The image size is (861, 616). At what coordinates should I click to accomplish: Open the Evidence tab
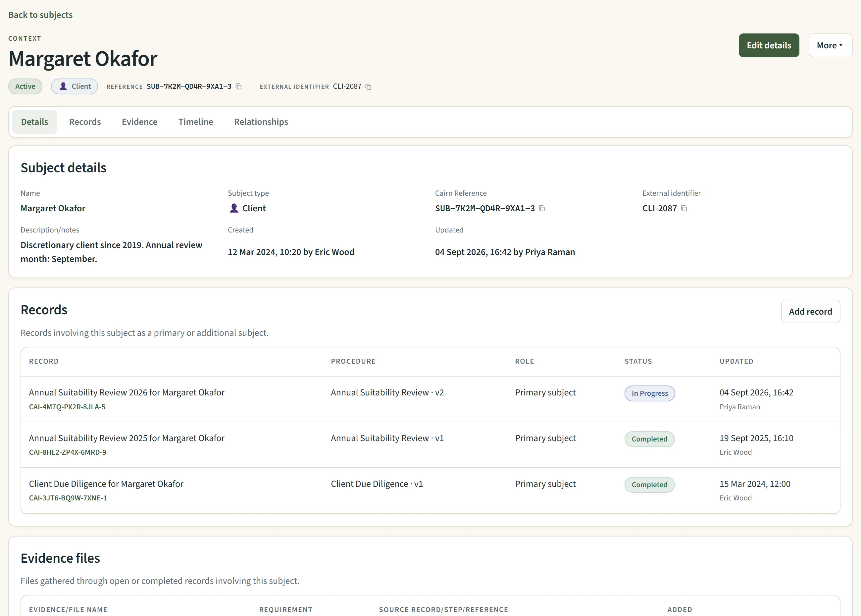[139, 122]
